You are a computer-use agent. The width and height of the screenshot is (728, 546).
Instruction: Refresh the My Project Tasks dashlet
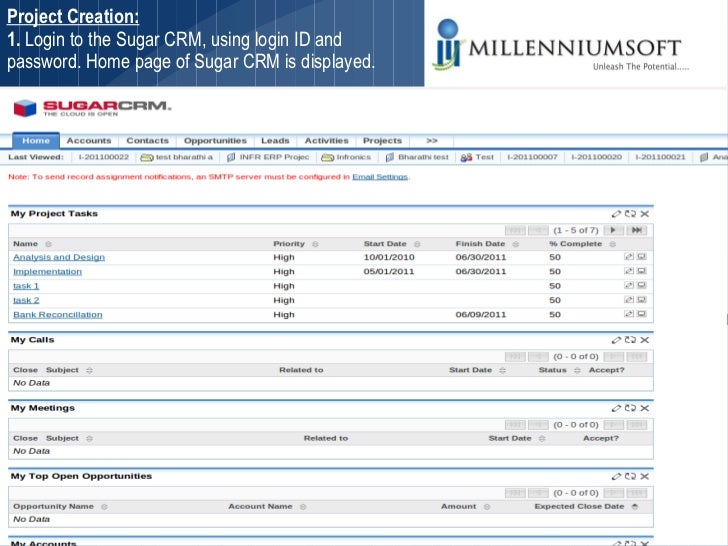click(x=630, y=214)
